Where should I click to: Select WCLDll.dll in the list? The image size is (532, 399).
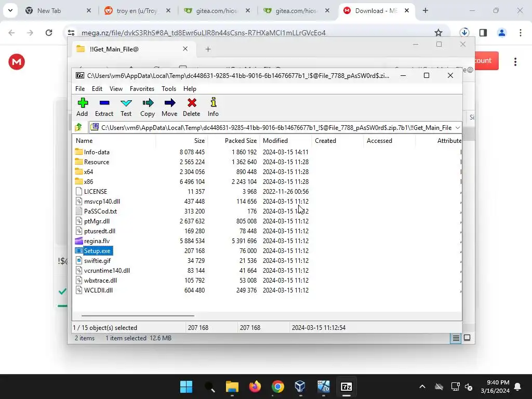[94, 290]
